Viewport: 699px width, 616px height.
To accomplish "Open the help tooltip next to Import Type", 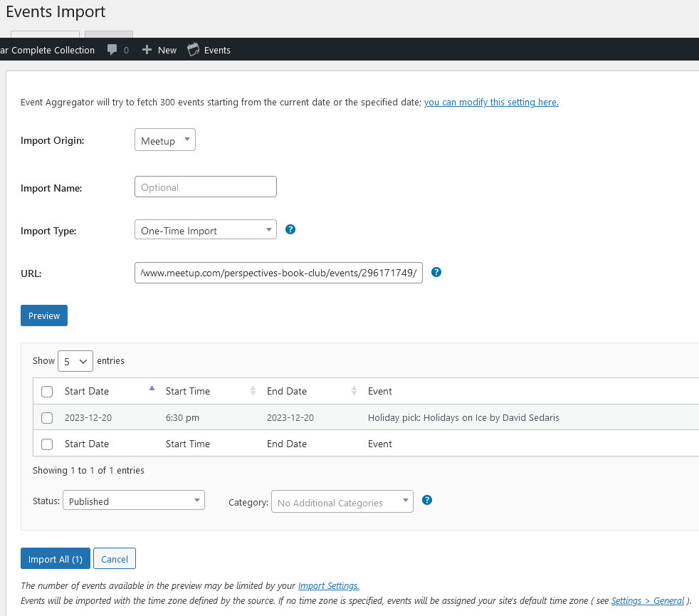I will point(290,229).
